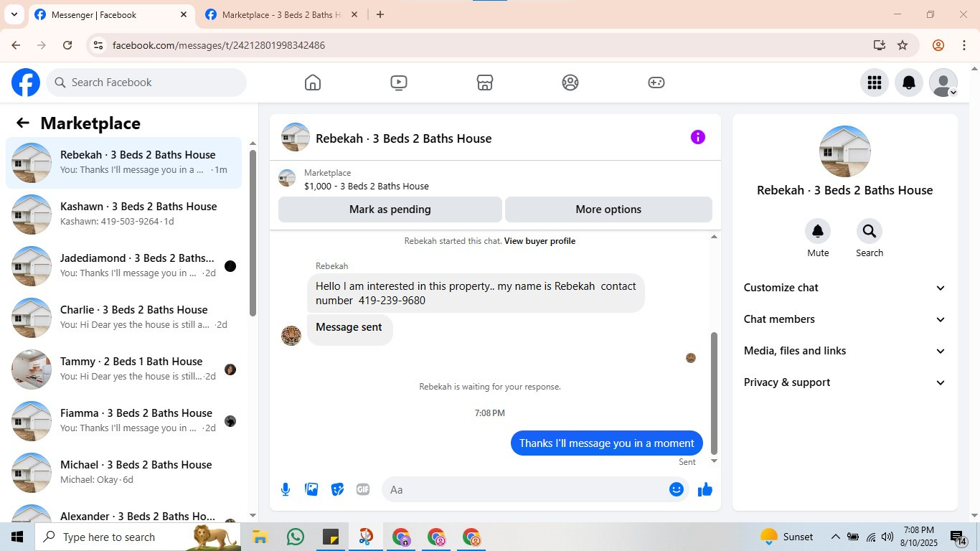Viewport: 980px width, 551px height.
Task: Open Snipping Tool from the taskbar
Action: pyautogui.click(x=366, y=537)
